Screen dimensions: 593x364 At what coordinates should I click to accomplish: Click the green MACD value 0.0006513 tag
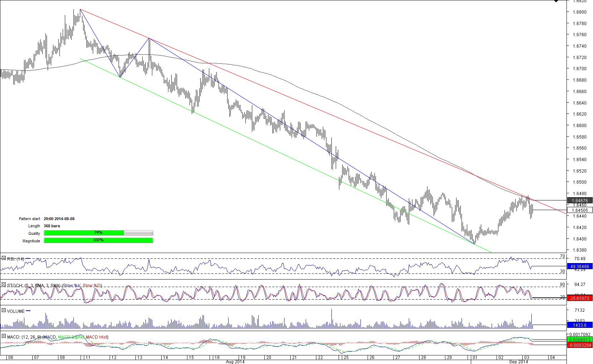pyautogui.click(x=580, y=340)
